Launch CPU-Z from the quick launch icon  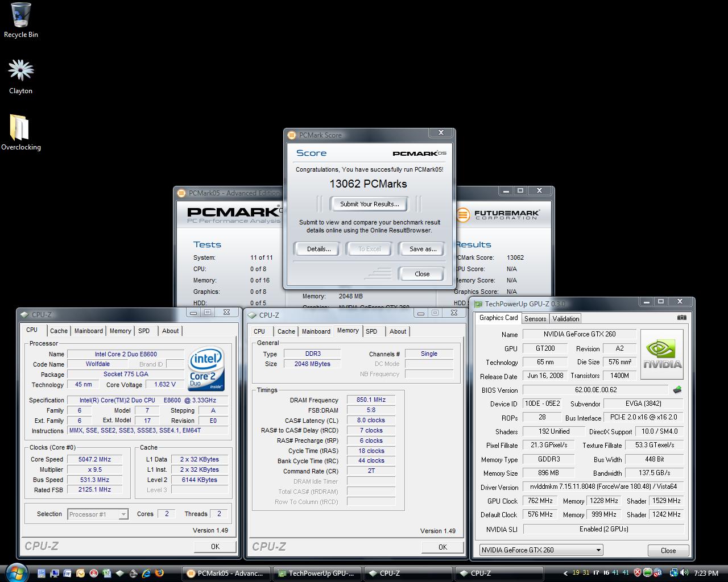click(119, 573)
